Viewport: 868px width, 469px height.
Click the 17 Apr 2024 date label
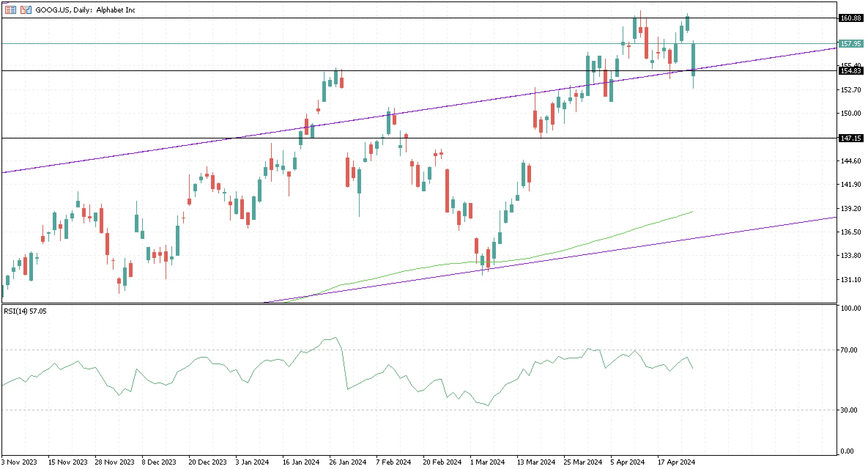click(676, 462)
